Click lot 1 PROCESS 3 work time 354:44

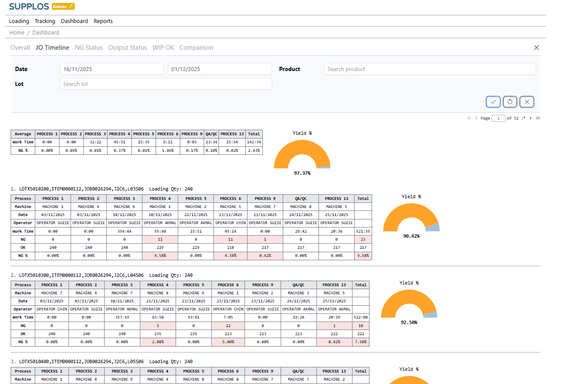[124, 231]
